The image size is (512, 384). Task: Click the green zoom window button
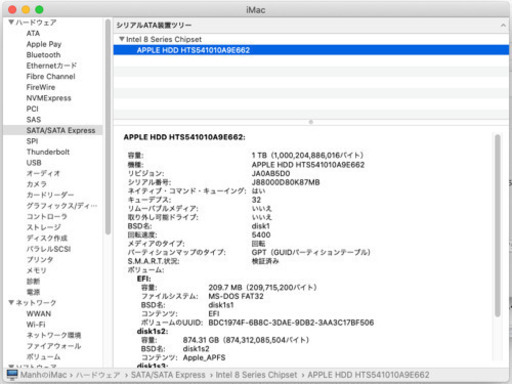39,10
